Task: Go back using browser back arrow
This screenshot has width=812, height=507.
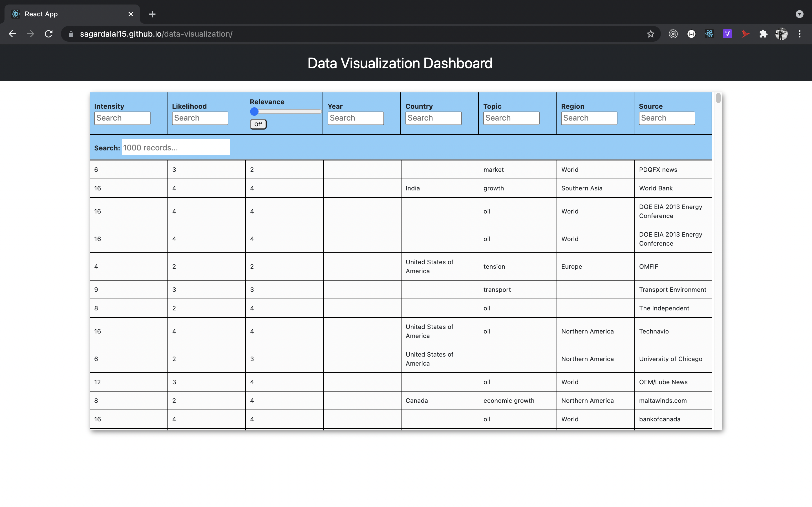Action: (12, 34)
